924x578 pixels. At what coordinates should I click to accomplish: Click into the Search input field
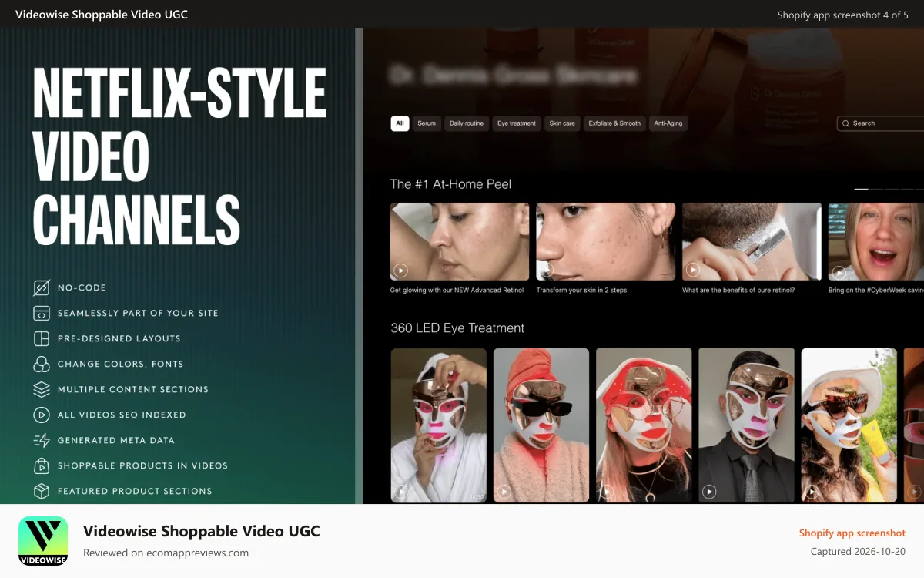tap(880, 123)
